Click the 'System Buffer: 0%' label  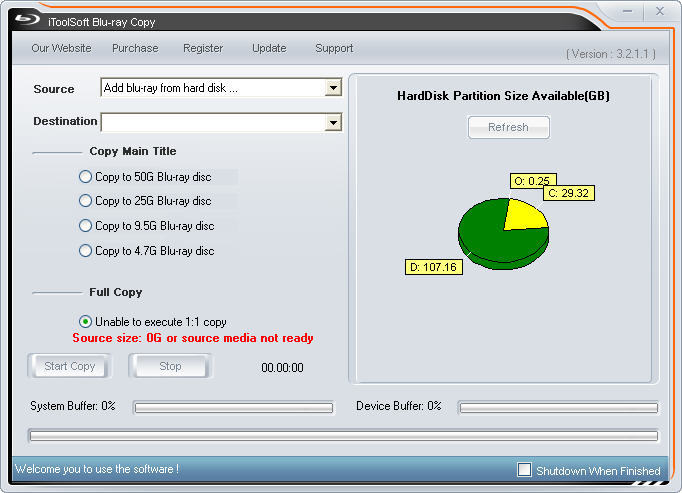click(x=73, y=406)
